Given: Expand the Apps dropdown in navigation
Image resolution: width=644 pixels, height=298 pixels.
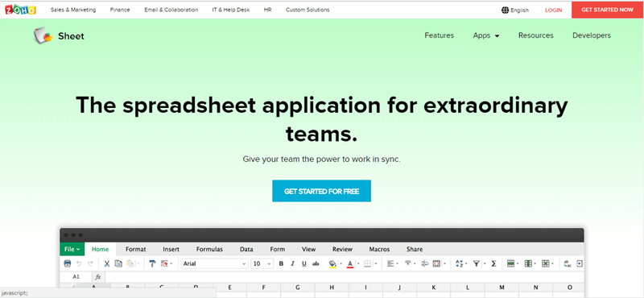Looking at the screenshot, I should pyautogui.click(x=486, y=35).
